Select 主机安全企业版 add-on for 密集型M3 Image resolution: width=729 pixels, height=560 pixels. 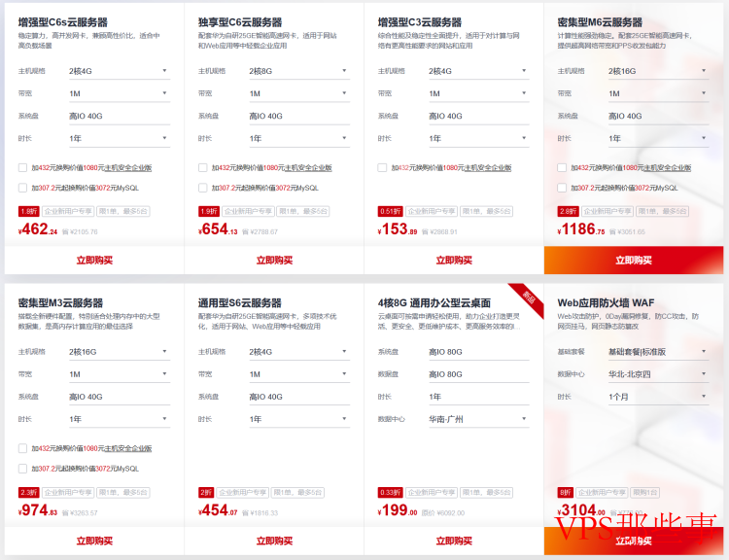click(x=22, y=448)
